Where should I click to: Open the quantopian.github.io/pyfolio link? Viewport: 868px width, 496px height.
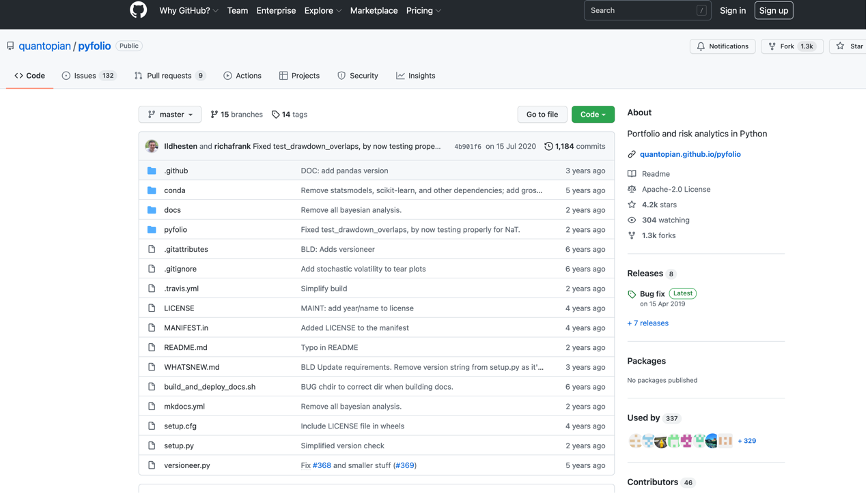690,155
